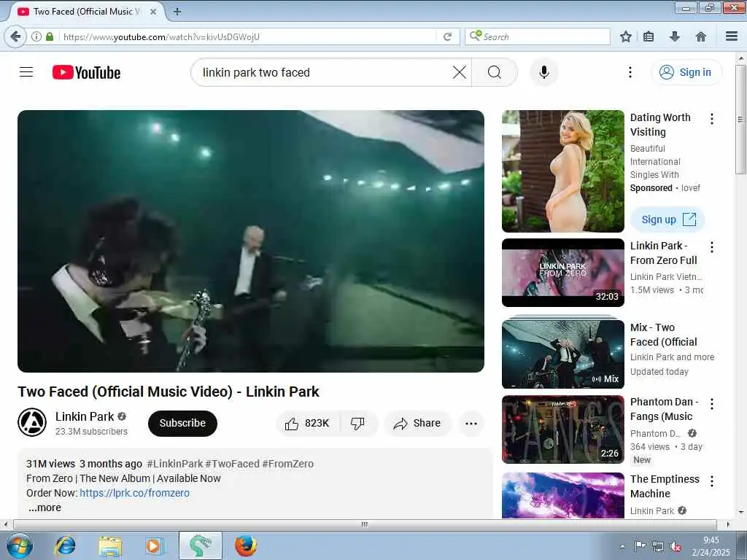The width and height of the screenshot is (747, 560).
Task: Open the Action Center flag icon
Action: (x=640, y=545)
